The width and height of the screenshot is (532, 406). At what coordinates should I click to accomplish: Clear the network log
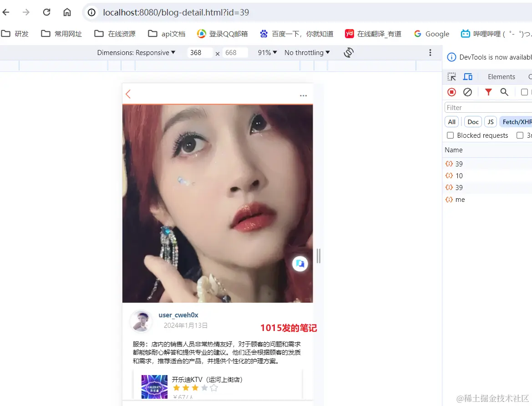click(467, 92)
